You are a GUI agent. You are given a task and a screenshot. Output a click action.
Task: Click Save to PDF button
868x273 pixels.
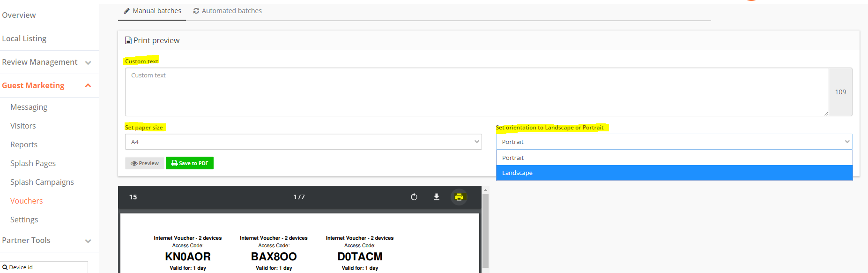tap(190, 163)
